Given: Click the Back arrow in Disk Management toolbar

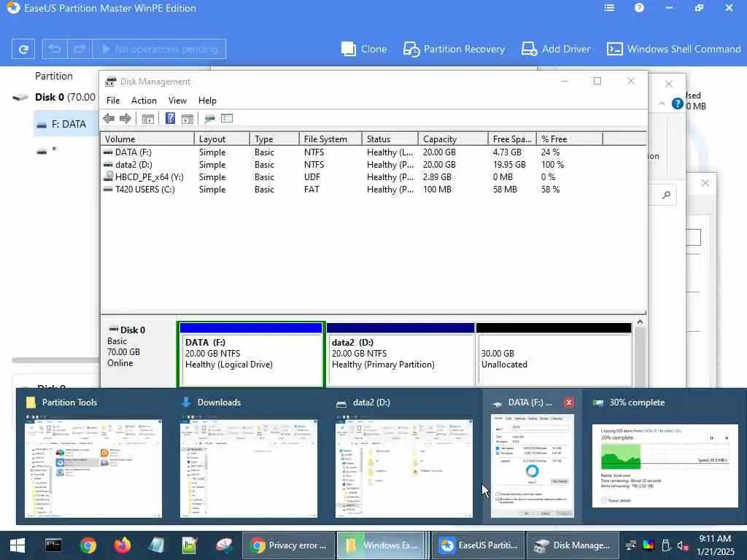Looking at the screenshot, I should click(109, 119).
